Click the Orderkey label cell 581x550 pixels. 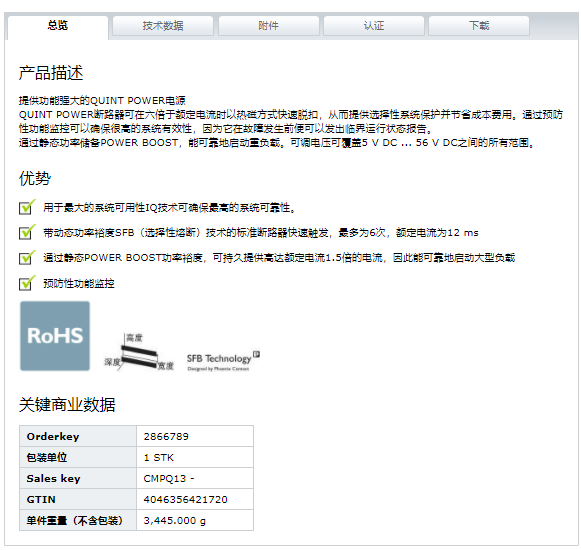(x=78, y=436)
